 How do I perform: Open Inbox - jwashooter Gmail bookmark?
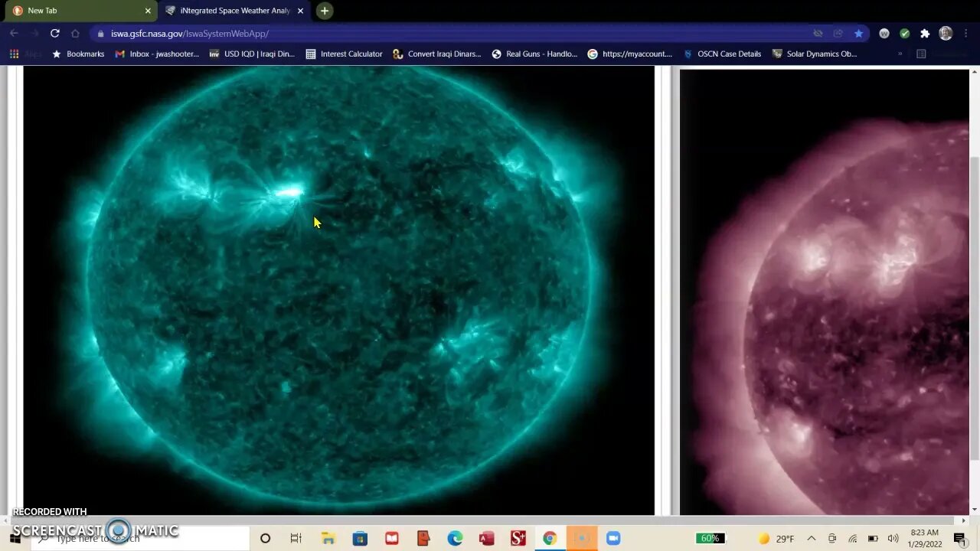click(x=157, y=54)
